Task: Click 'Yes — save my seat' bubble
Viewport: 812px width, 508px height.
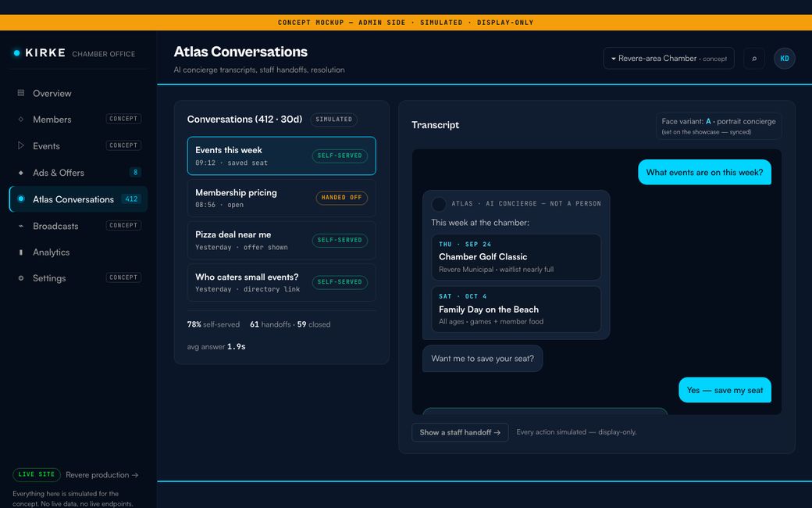Action: click(725, 390)
